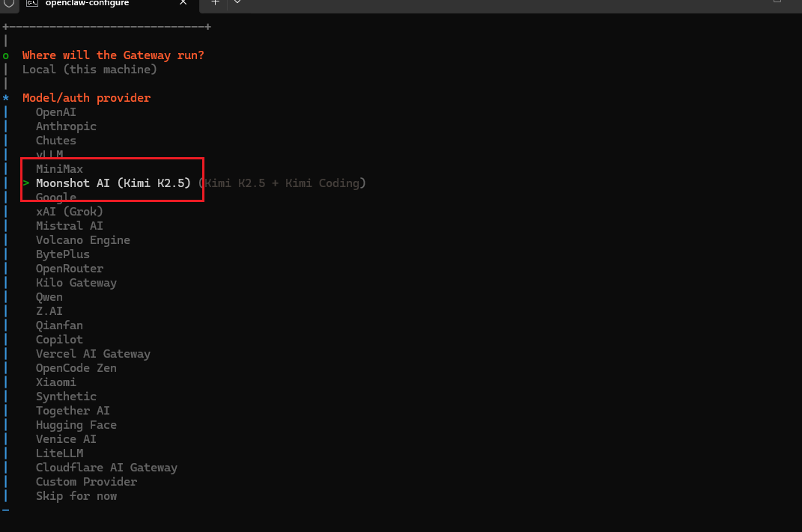Image resolution: width=802 pixels, height=532 pixels.
Task: Select the Synthetic provider
Action: pos(66,397)
